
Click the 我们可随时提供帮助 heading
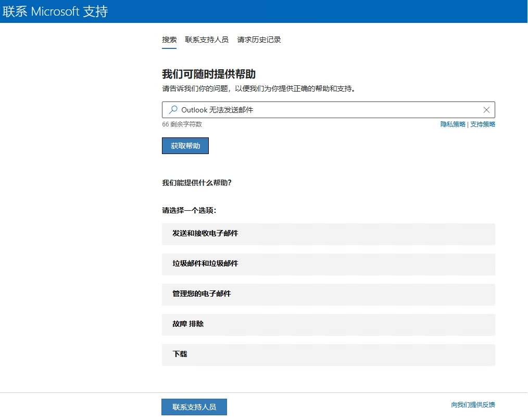(x=209, y=74)
